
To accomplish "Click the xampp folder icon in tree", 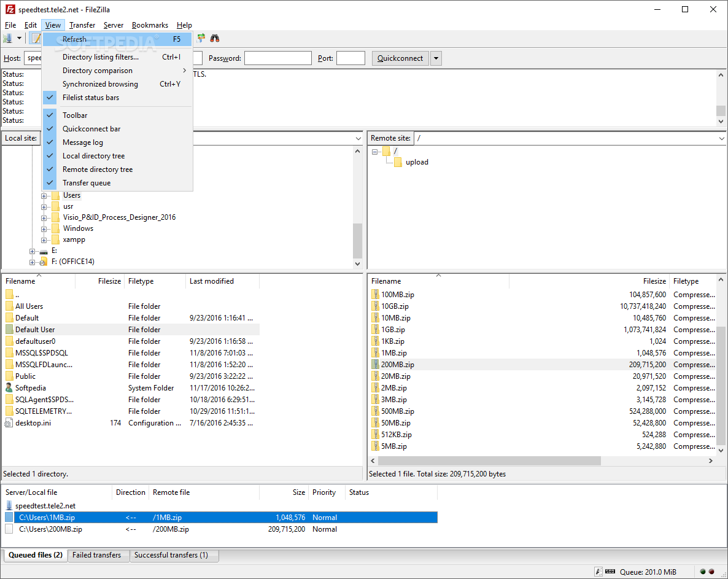I will [x=55, y=239].
